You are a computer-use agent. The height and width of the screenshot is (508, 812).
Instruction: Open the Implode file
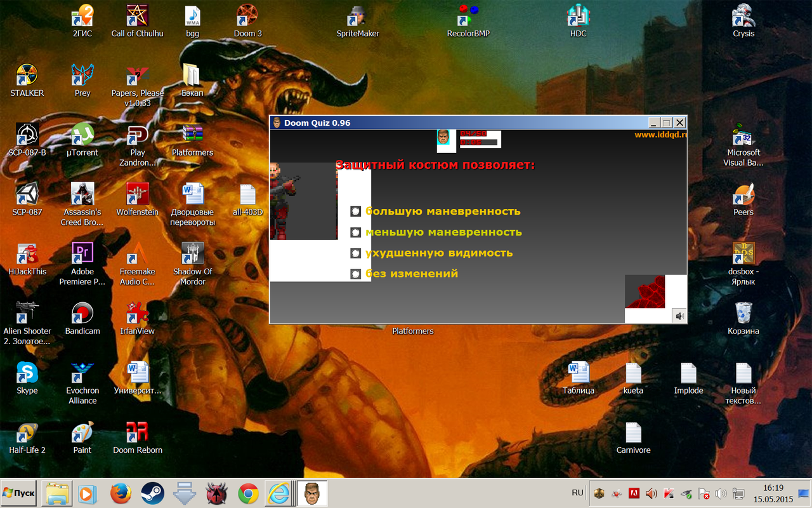[x=688, y=378]
